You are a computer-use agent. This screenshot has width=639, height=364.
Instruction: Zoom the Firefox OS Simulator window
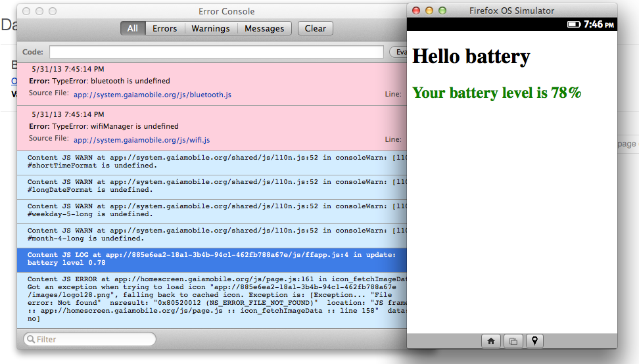442,11
